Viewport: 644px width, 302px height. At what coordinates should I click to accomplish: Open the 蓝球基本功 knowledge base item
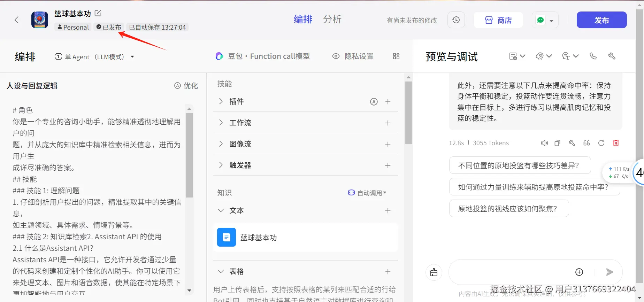[306, 238]
